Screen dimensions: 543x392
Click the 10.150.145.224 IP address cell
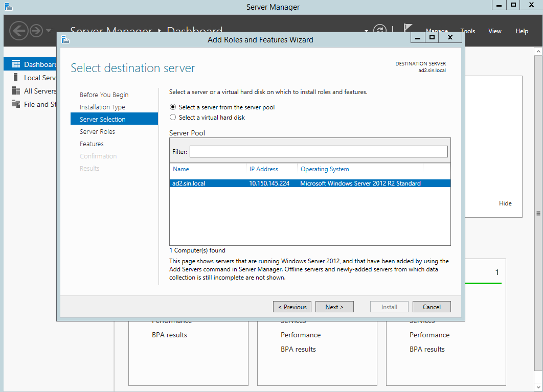point(269,183)
